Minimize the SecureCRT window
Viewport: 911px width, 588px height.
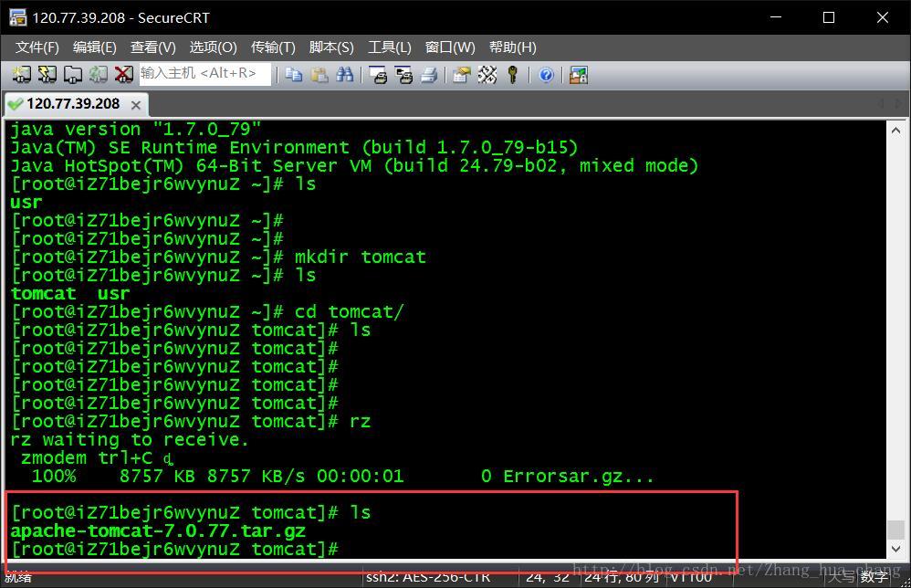tap(776, 17)
